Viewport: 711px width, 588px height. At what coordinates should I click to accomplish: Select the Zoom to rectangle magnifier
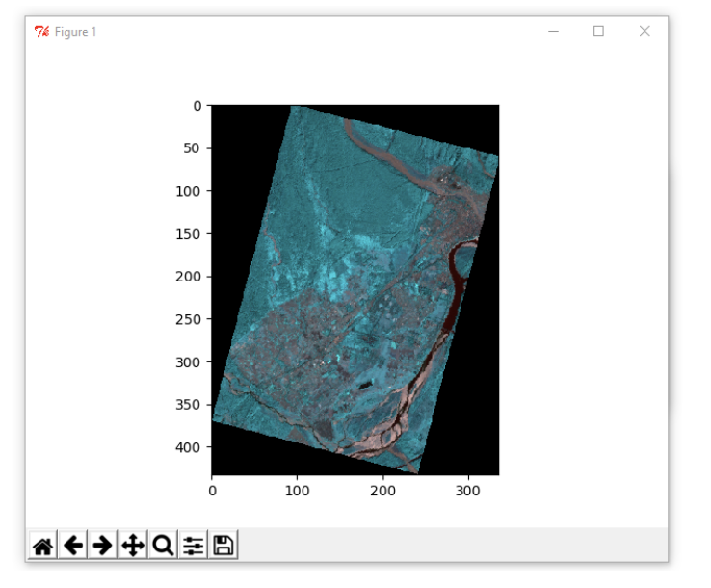tap(163, 546)
